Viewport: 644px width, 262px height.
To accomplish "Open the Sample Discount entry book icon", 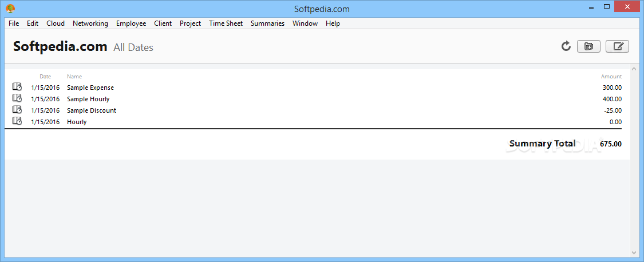I will click(17, 110).
